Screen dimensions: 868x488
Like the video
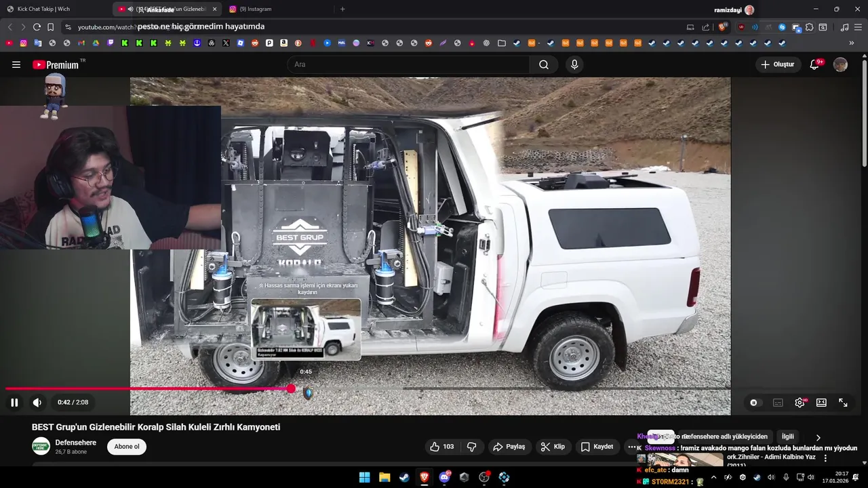point(441,447)
